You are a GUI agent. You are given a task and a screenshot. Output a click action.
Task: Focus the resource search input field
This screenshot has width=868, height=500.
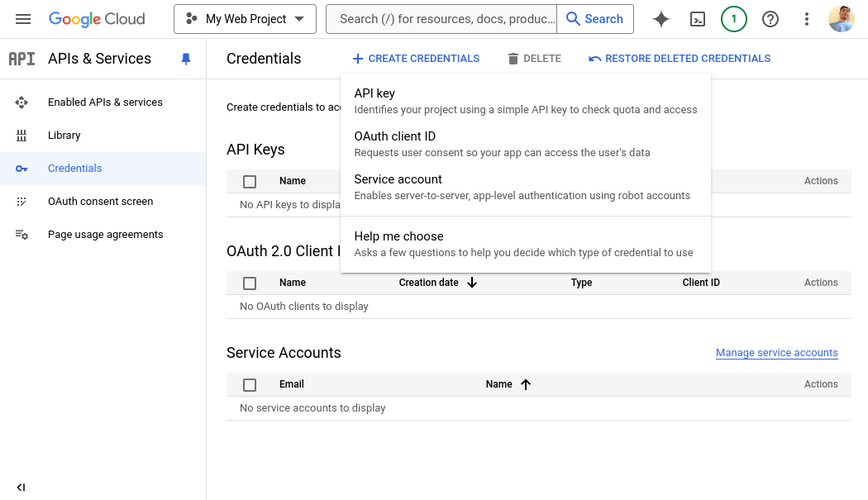[x=441, y=19]
